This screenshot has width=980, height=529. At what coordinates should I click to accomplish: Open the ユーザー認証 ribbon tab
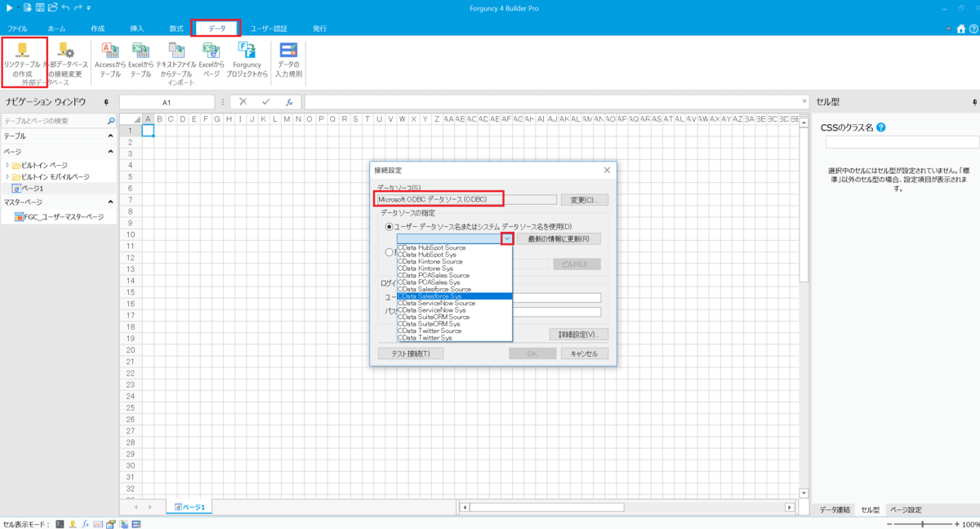pyautogui.click(x=269, y=29)
